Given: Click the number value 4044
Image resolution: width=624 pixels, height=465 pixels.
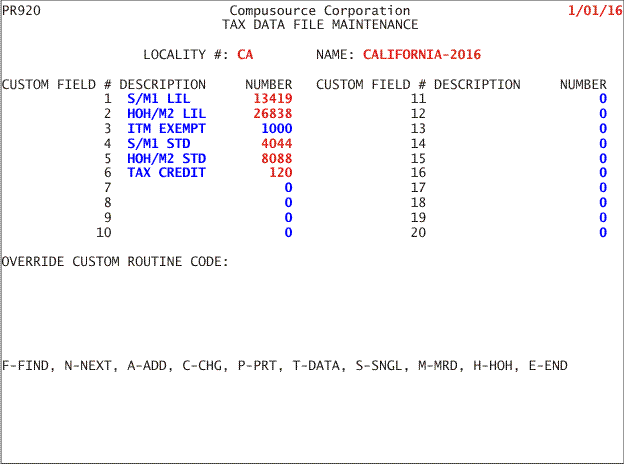Looking at the screenshot, I should point(277,143).
